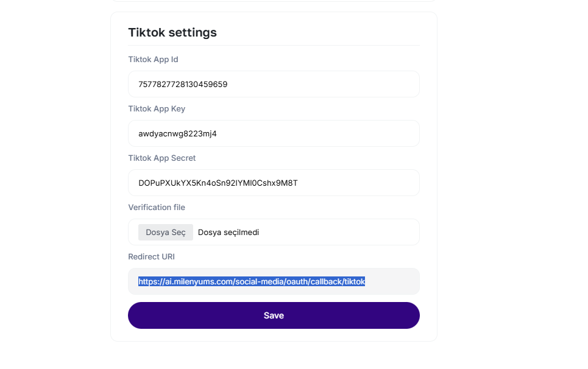Click the highlighted callback URL text
Image resolution: width=588 pixels, height=369 pixels.
(x=251, y=281)
